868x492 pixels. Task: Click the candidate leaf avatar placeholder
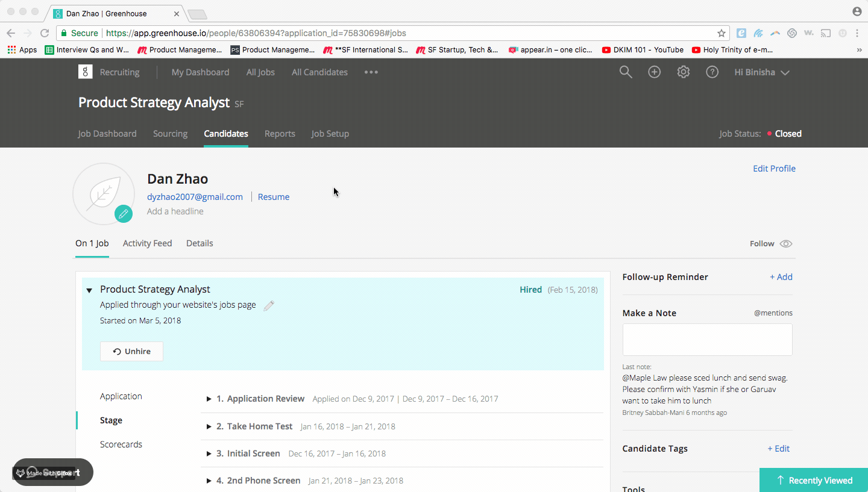click(x=103, y=193)
